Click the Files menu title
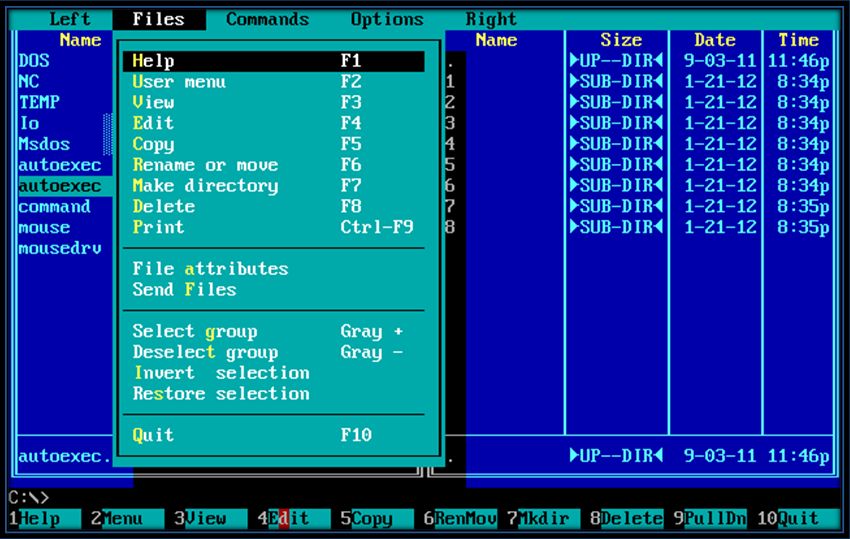 coord(159,19)
